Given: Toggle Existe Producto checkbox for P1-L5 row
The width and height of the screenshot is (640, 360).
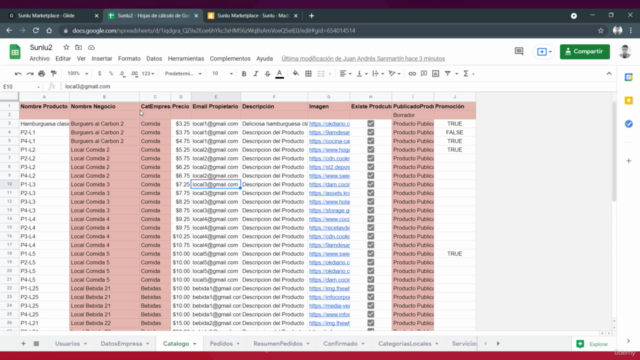Looking at the screenshot, I should pyautogui.click(x=371, y=253).
